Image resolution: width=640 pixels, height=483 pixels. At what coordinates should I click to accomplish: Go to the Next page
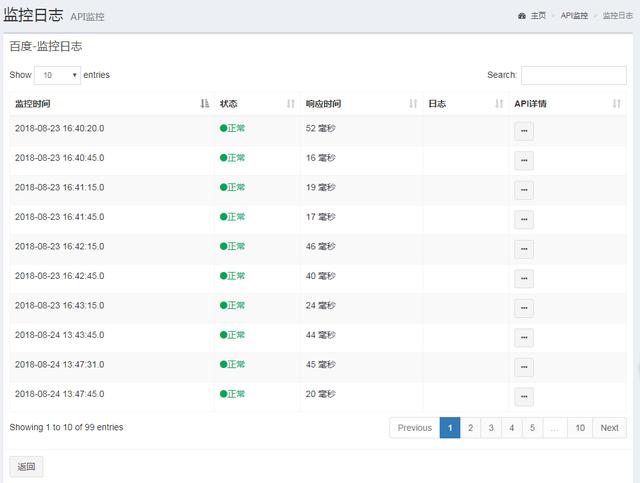[609, 428]
